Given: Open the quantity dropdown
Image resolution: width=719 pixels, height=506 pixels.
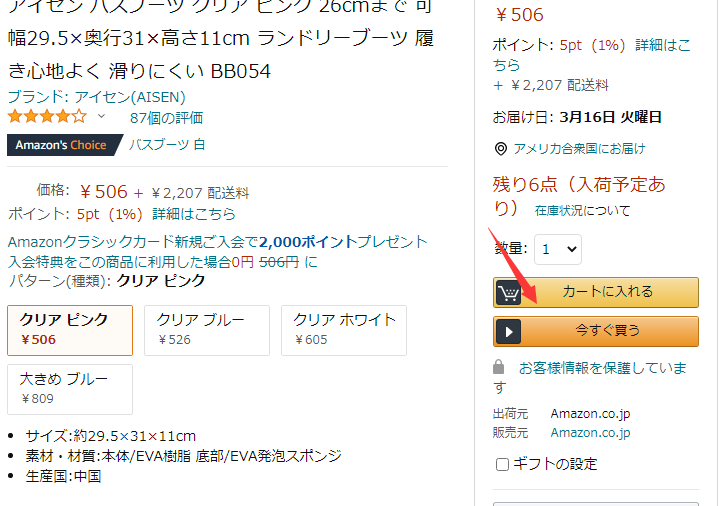Looking at the screenshot, I should (558, 249).
